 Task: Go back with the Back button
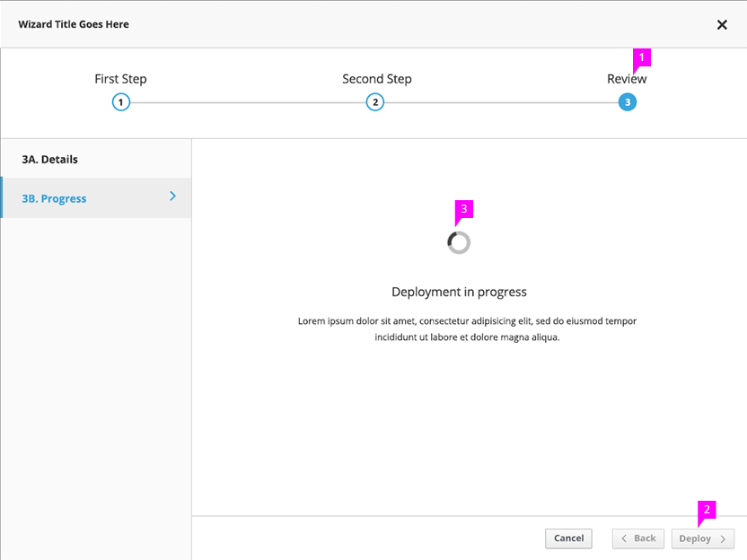coord(637,538)
